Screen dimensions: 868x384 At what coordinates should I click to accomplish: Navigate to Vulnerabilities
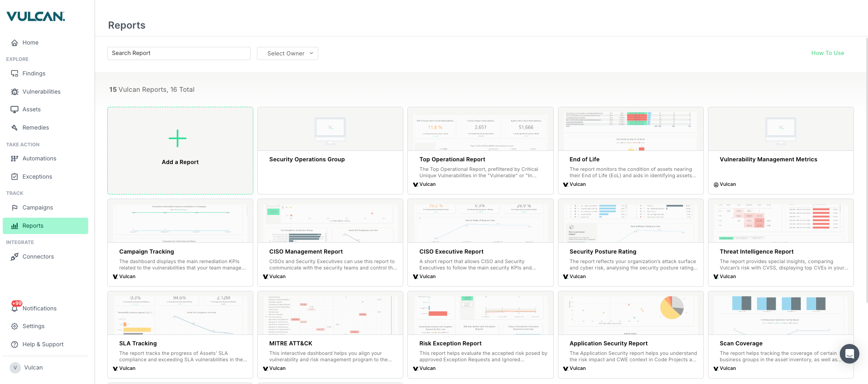41,92
